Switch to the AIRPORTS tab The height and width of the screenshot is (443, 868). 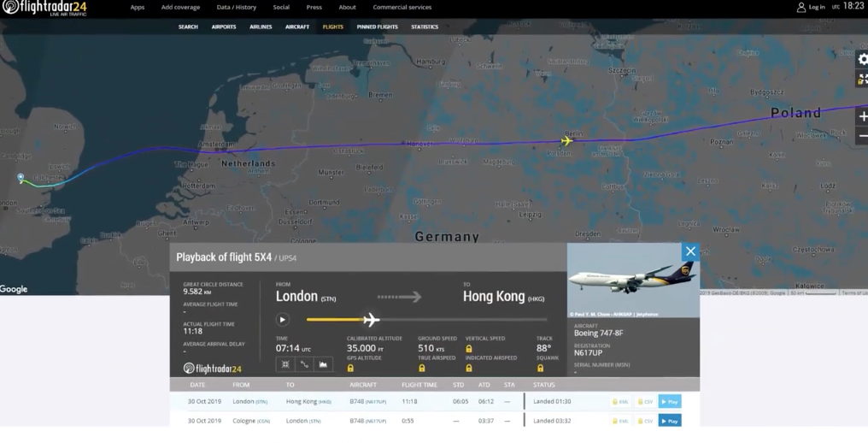tap(224, 27)
